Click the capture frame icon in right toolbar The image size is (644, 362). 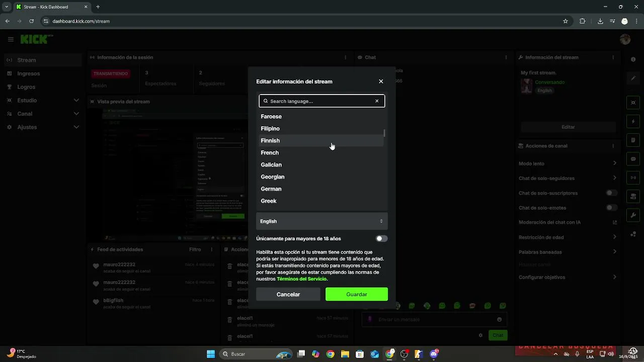633,103
